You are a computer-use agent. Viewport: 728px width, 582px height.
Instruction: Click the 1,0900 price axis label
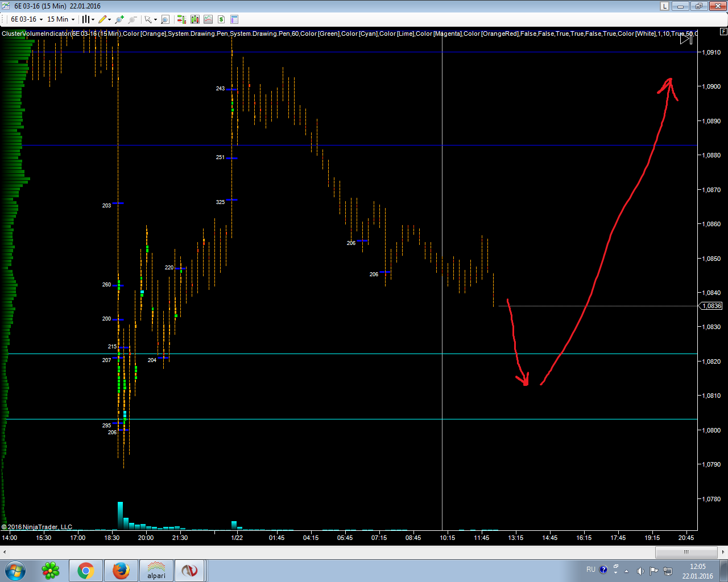tap(711, 86)
